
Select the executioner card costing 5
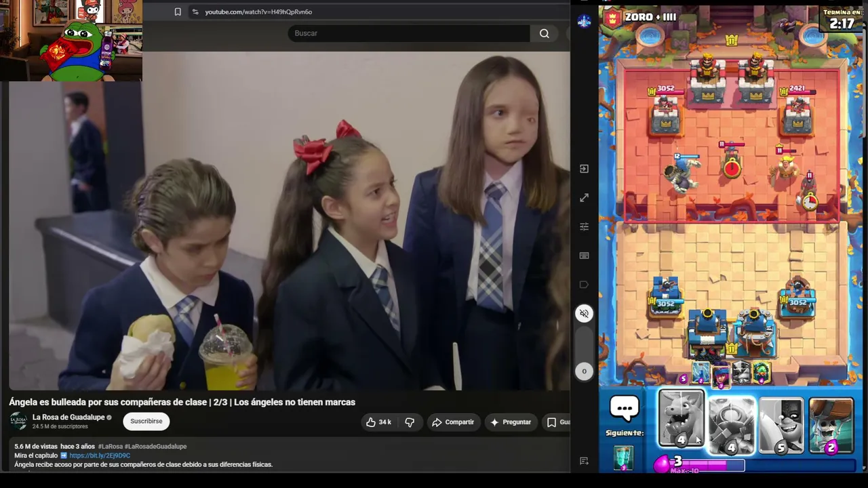[x=781, y=426]
